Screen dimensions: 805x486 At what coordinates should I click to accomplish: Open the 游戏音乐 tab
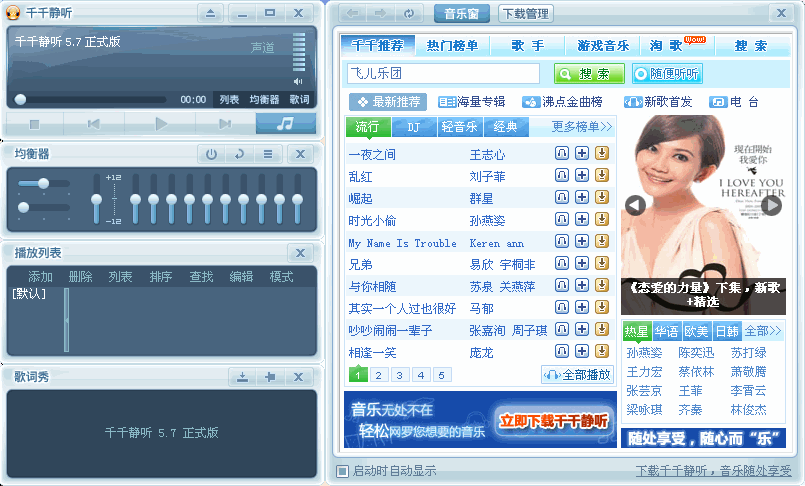603,46
